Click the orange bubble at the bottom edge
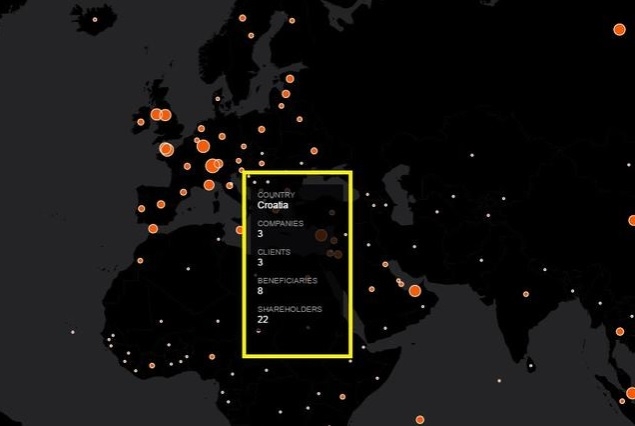635x426 pixels. pos(420,419)
